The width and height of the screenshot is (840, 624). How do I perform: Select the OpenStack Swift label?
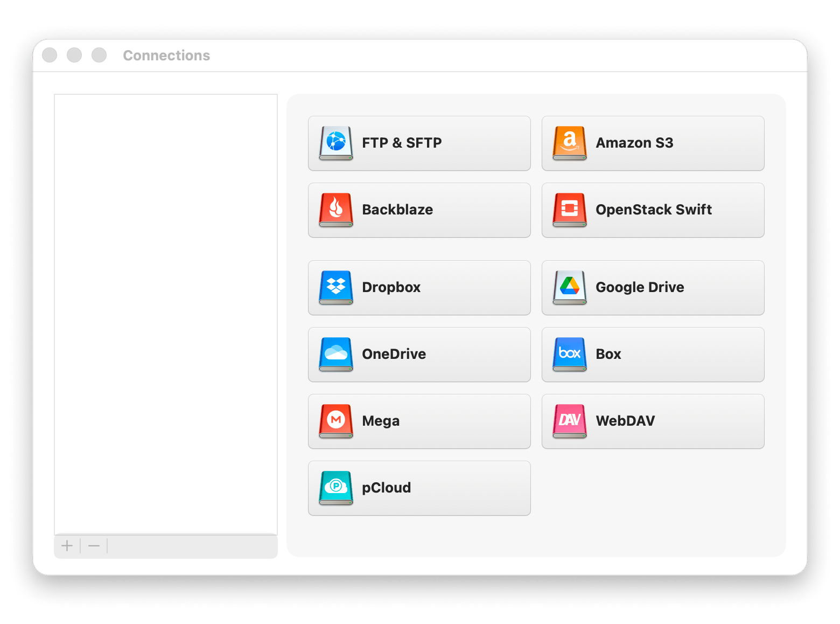coord(654,210)
